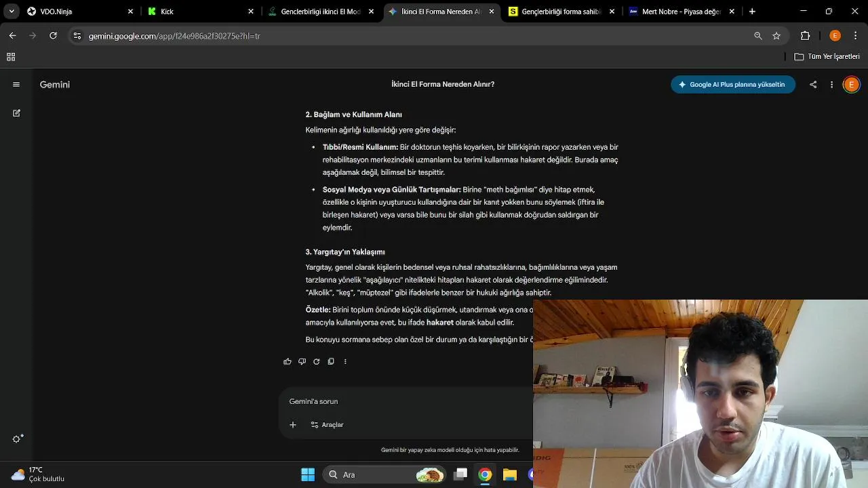Open the Windows Start menu

tap(307, 474)
